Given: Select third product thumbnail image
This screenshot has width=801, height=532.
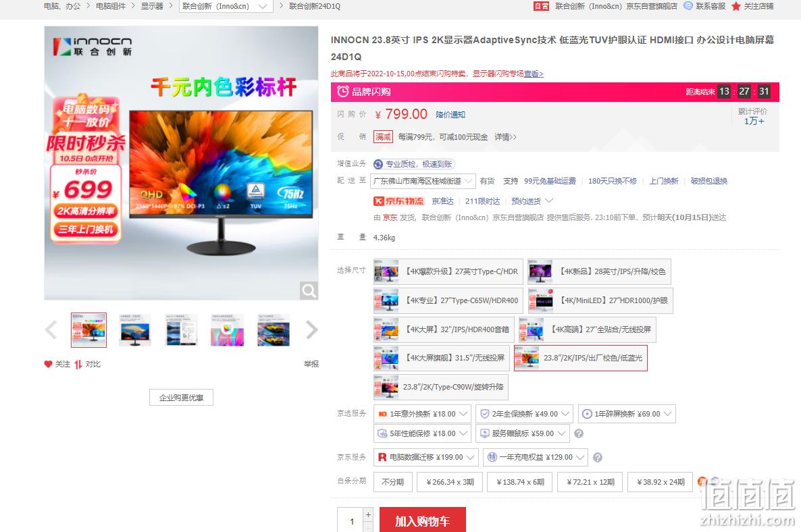Looking at the screenshot, I should pyautogui.click(x=182, y=330).
